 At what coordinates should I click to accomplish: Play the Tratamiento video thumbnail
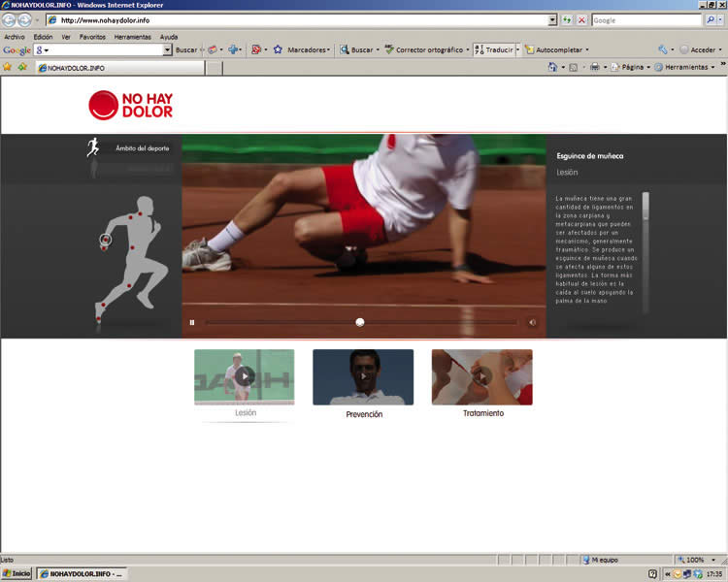click(x=481, y=376)
